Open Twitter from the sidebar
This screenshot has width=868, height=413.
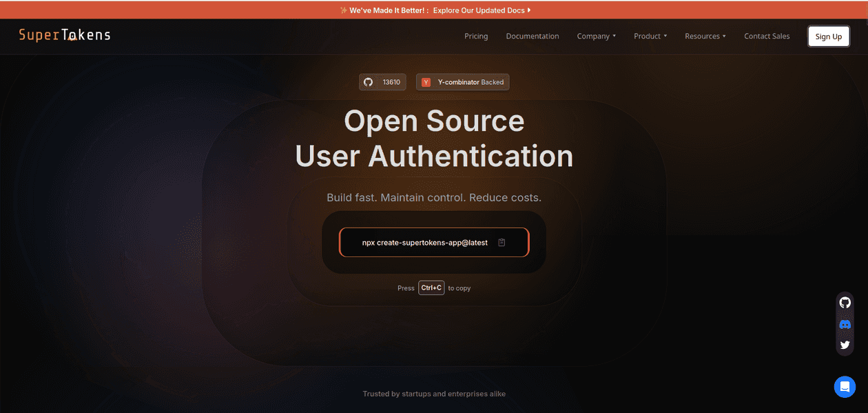point(845,344)
